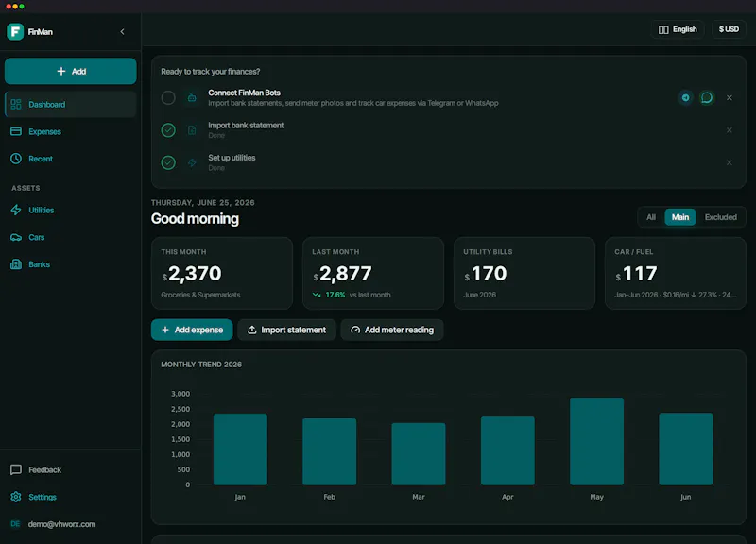Dismiss the Set up utilities task

pyautogui.click(x=729, y=162)
